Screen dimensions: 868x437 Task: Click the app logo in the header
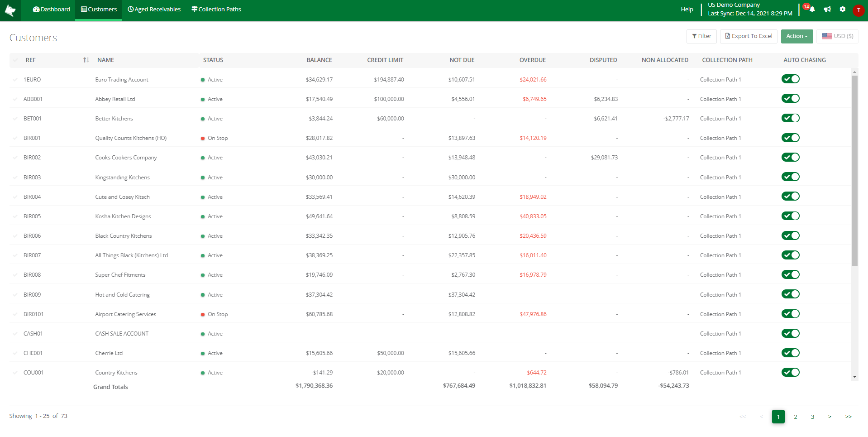10,10
